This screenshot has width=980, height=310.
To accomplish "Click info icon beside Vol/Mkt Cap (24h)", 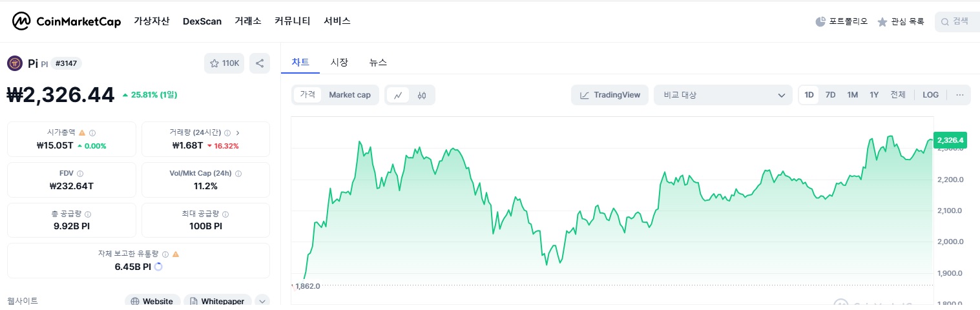I will pos(238,174).
